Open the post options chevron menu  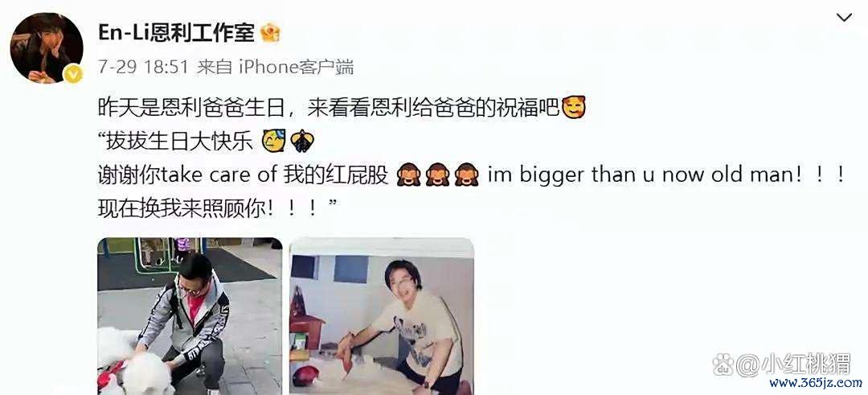click(x=844, y=18)
